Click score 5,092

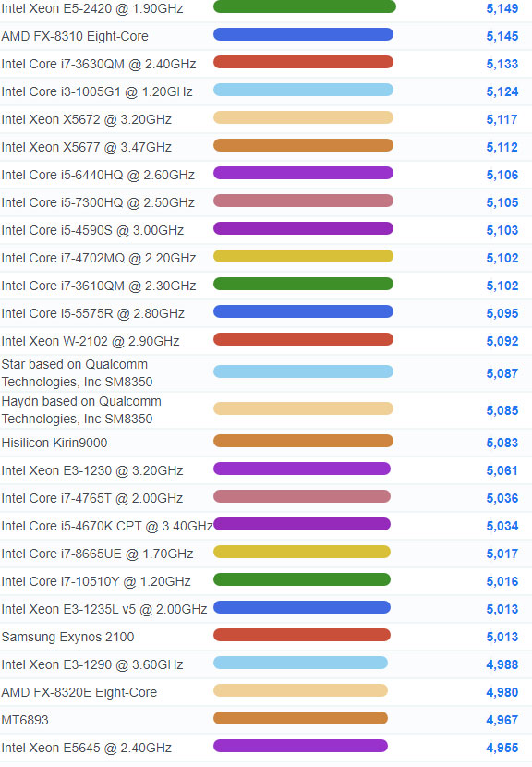click(x=502, y=341)
